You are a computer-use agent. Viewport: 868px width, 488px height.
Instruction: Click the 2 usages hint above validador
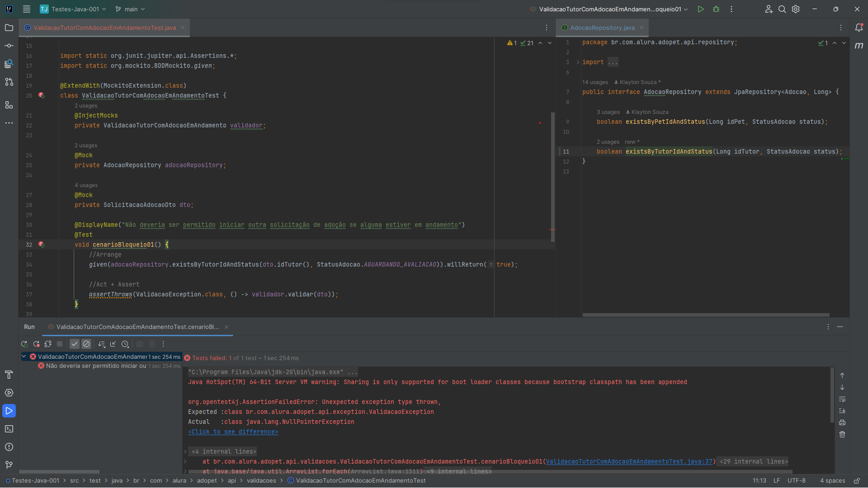[x=86, y=106]
